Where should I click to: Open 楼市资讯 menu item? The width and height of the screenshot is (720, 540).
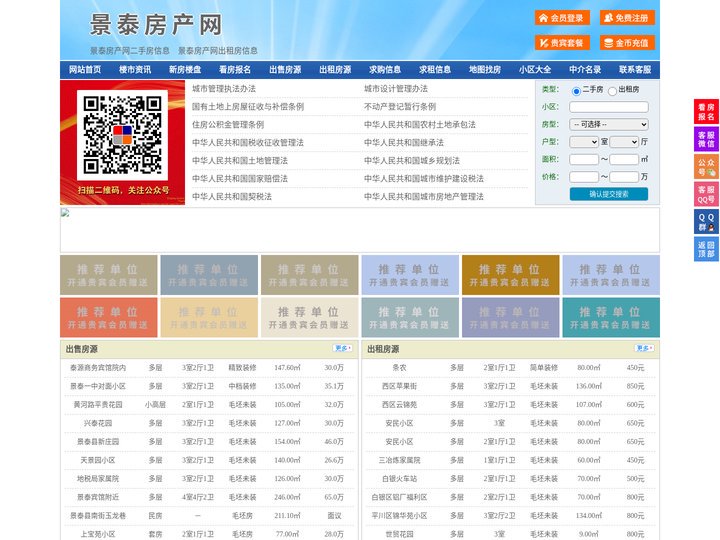click(135, 70)
